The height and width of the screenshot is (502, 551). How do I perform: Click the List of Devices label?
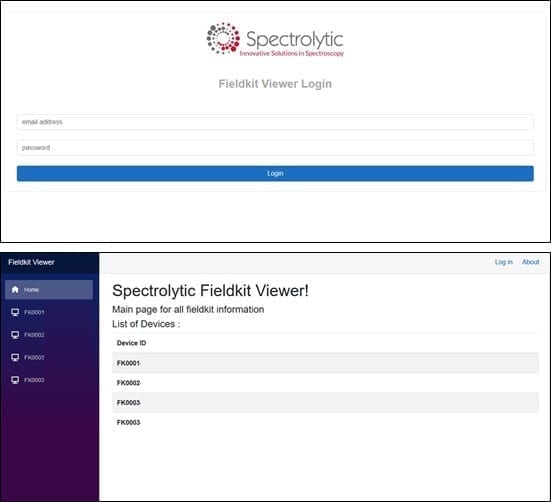click(146, 324)
